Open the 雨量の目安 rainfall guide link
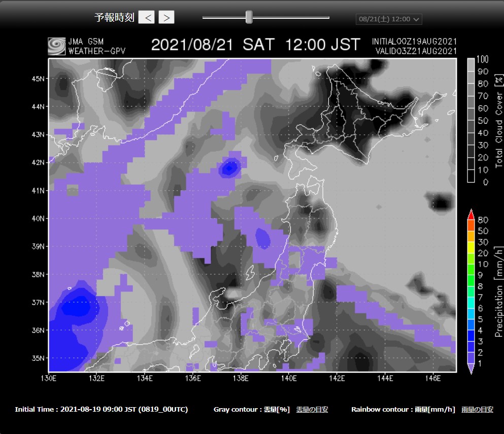504x434 pixels. 477,410
